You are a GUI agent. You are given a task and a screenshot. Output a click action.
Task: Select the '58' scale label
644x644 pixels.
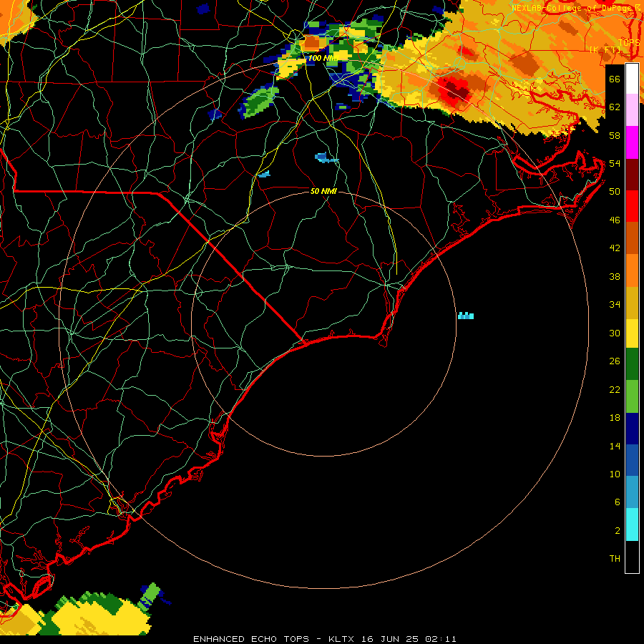pyautogui.click(x=615, y=135)
